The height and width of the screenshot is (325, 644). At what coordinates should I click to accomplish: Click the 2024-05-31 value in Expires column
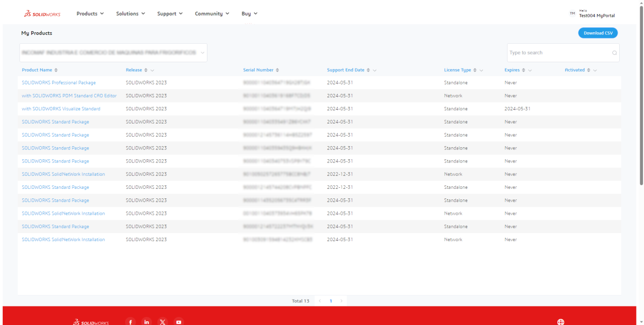tap(517, 109)
